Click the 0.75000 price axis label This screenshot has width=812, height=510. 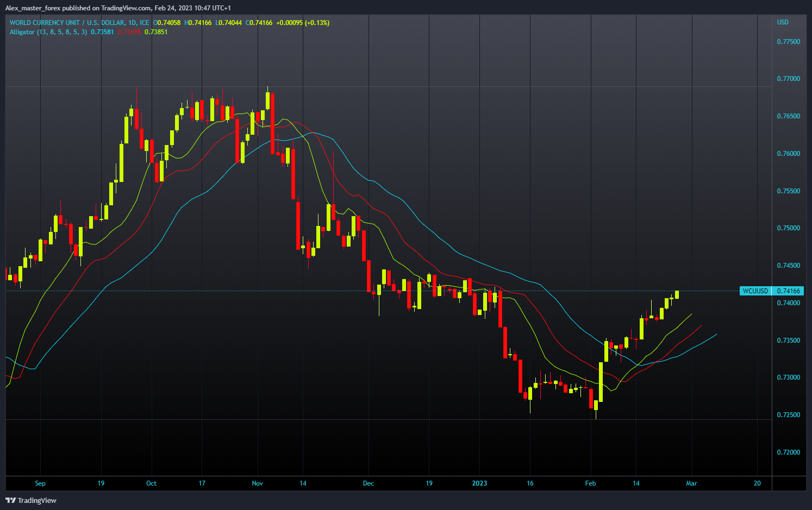(x=788, y=228)
